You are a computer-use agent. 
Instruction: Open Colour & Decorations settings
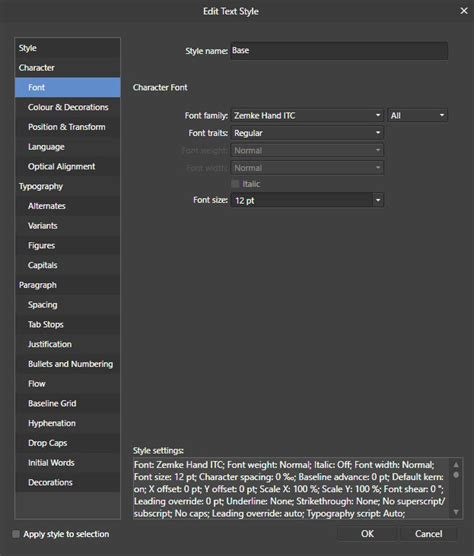[67, 107]
